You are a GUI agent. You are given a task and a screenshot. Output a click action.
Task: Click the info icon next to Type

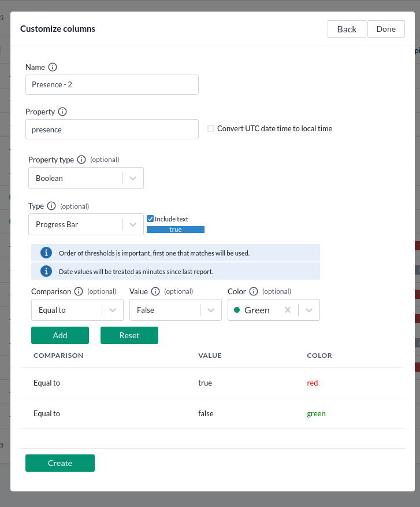pyautogui.click(x=51, y=206)
